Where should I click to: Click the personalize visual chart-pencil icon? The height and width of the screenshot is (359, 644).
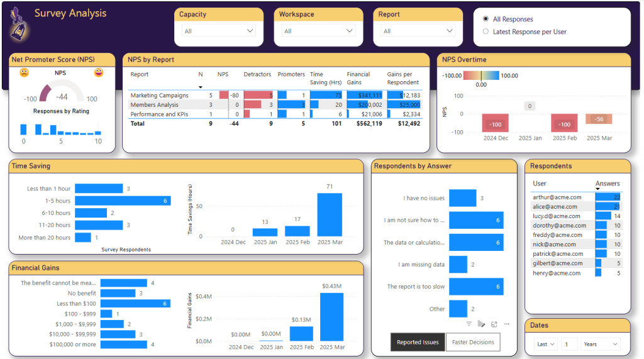click(x=481, y=324)
